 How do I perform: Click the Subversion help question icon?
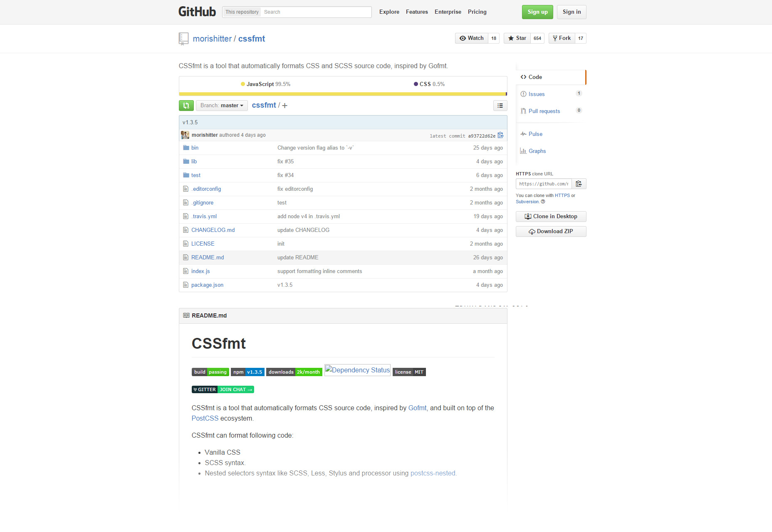pyautogui.click(x=543, y=202)
